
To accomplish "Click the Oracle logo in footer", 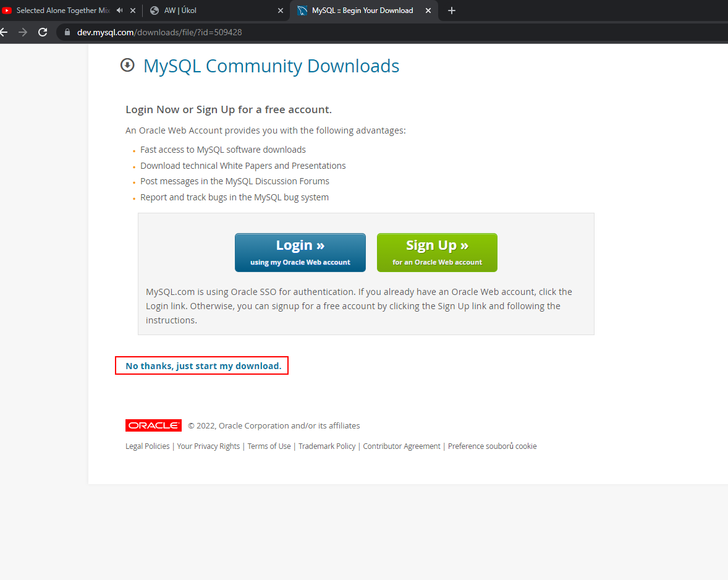I will point(153,425).
